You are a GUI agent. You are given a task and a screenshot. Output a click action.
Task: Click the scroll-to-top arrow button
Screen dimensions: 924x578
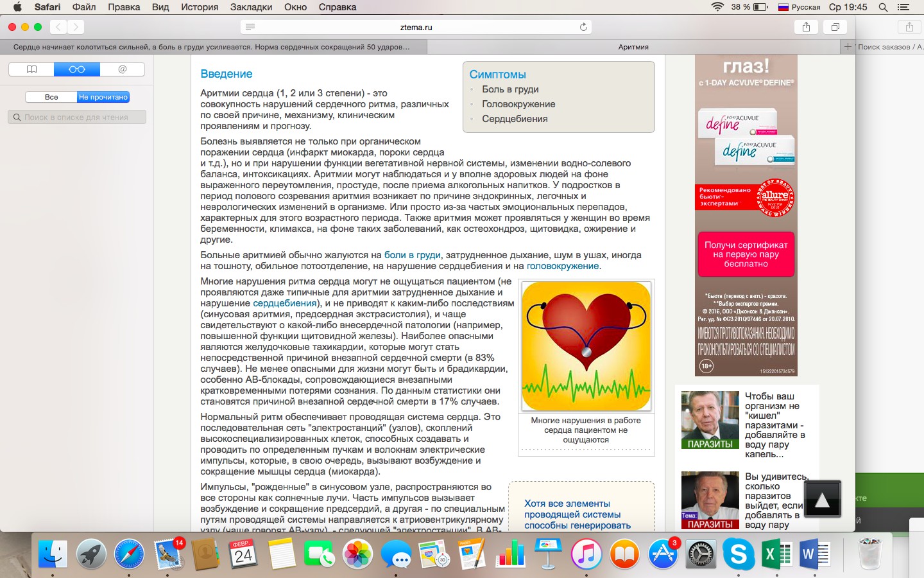[x=822, y=499]
